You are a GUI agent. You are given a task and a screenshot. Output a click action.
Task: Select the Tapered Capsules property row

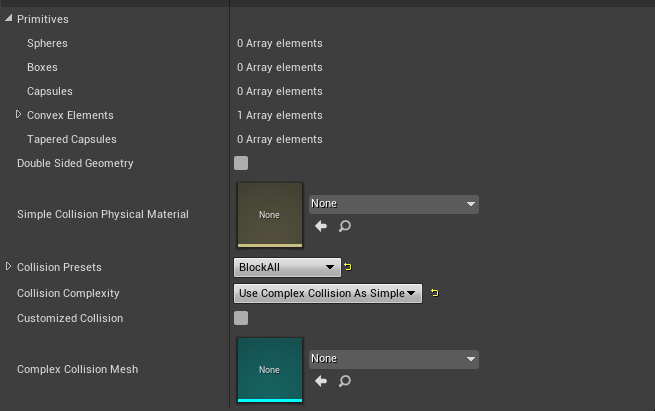click(x=71, y=139)
